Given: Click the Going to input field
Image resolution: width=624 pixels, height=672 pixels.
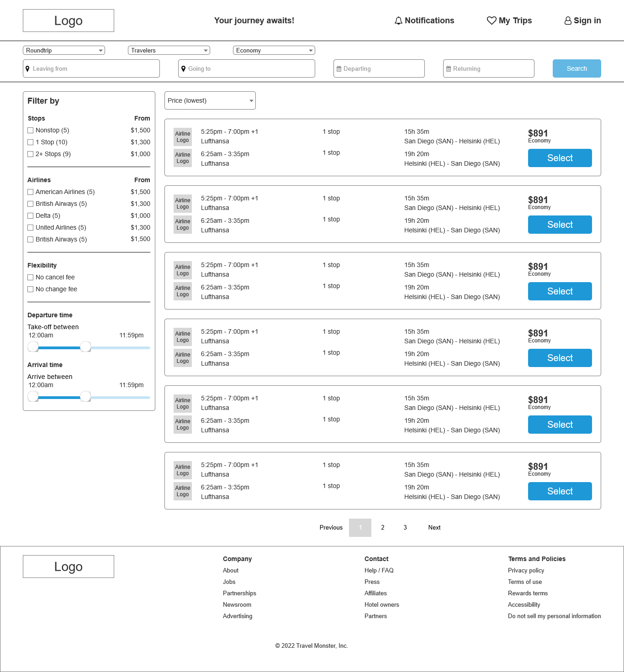Looking at the screenshot, I should tap(247, 68).
